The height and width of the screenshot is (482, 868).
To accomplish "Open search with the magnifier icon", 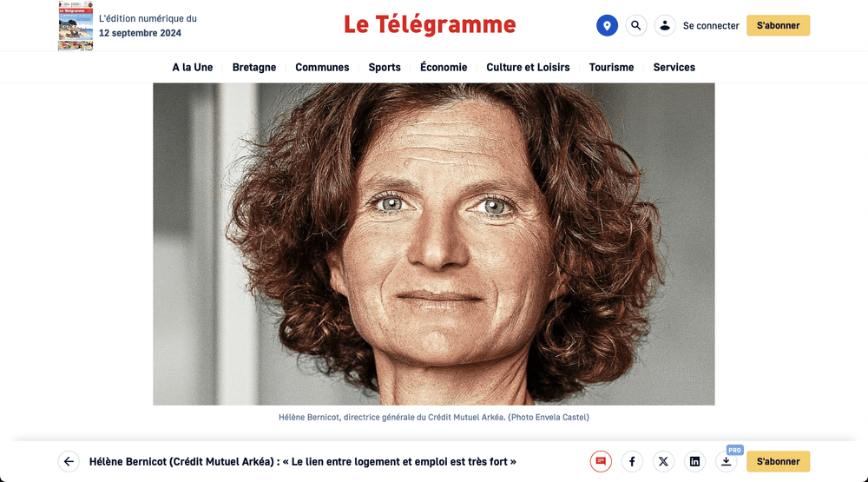I will [x=636, y=25].
